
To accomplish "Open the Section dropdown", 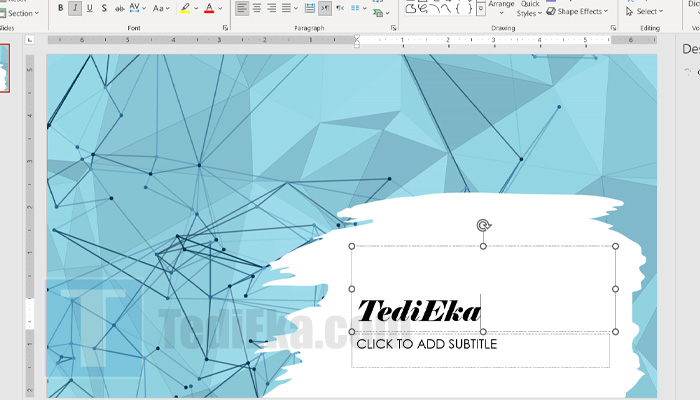I will click(20, 13).
